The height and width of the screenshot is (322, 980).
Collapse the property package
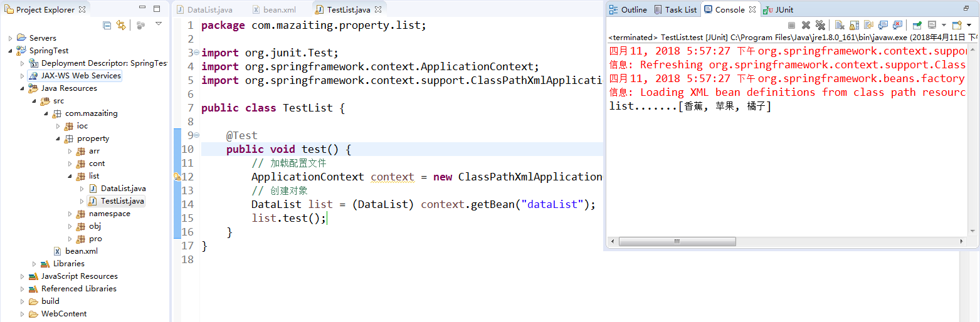pyautogui.click(x=58, y=138)
